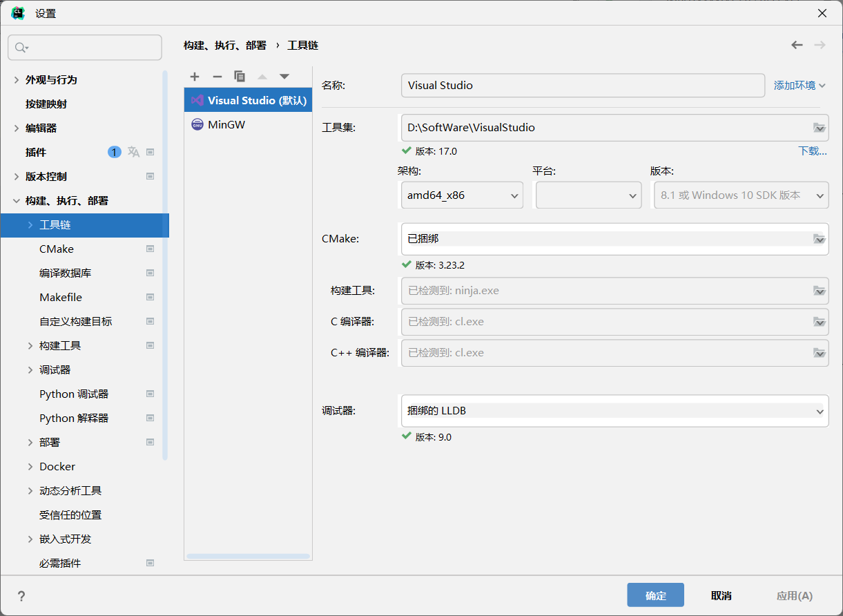Viewport: 843px width, 616px height.
Task: Add a new toolchain with plus icon
Action: pos(195,77)
